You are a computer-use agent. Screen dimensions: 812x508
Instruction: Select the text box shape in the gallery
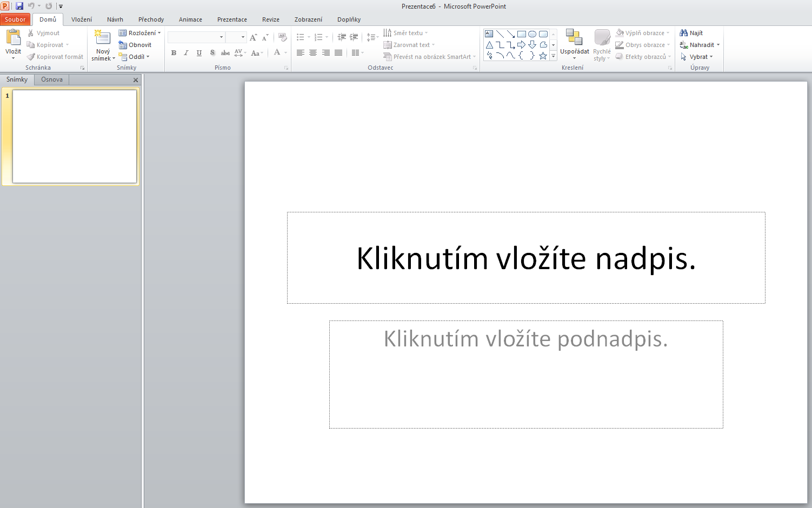click(489, 34)
